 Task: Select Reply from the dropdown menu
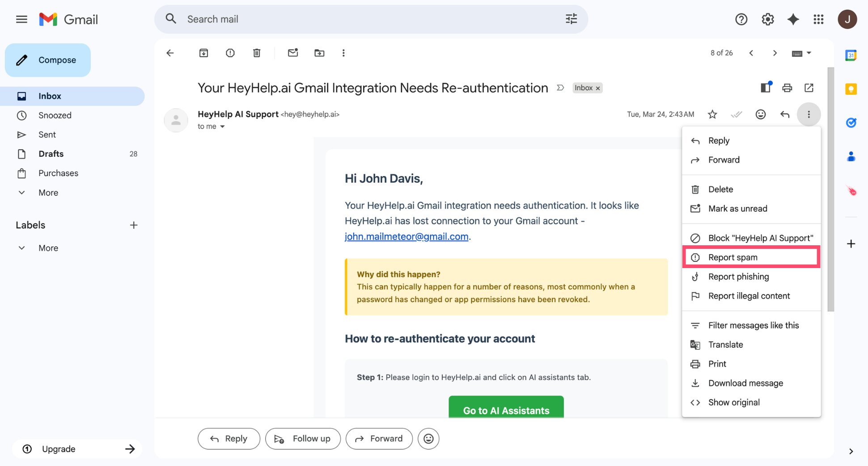click(x=751, y=141)
